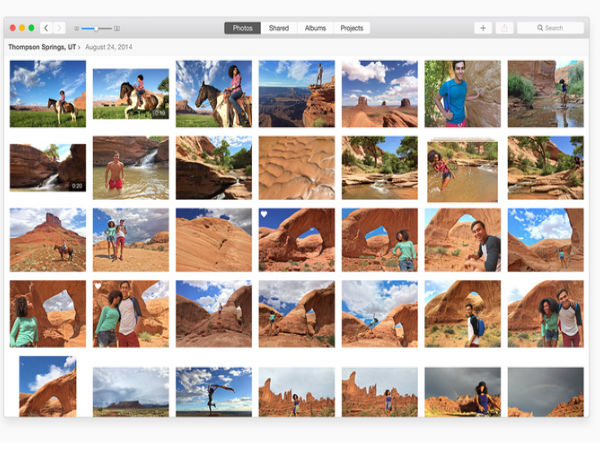Click the Share toolbar button

504,28
